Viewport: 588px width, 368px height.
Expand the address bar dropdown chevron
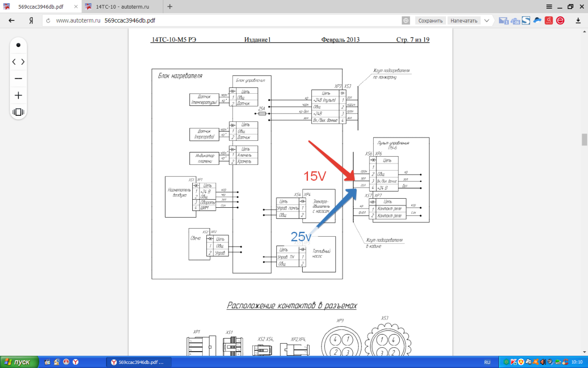tap(487, 21)
